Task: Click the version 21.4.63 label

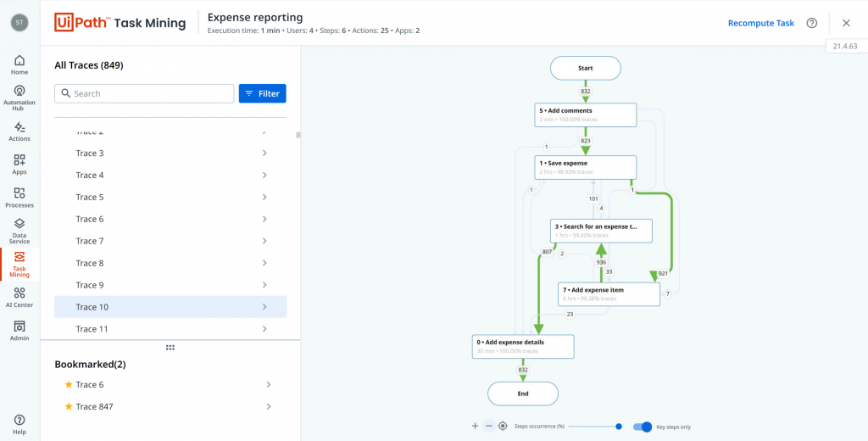Action: pyautogui.click(x=845, y=47)
